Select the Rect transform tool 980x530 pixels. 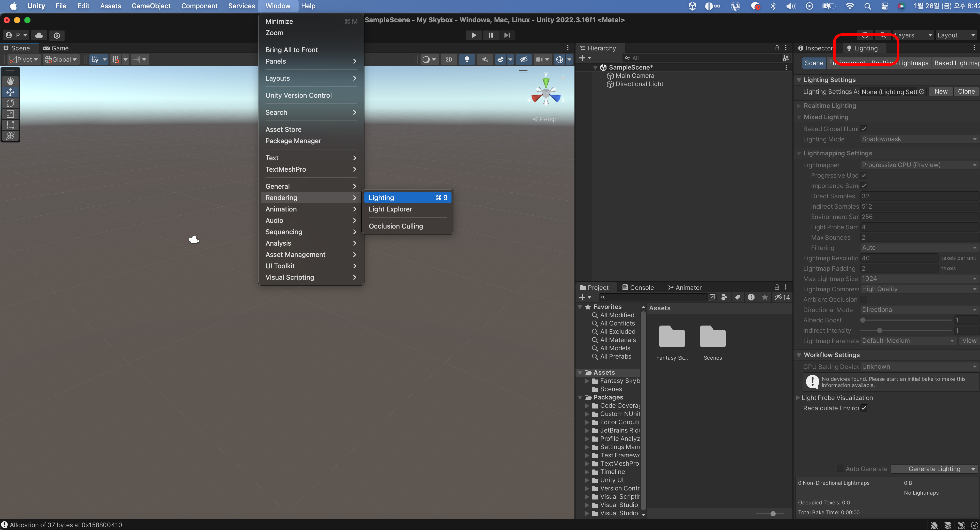point(10,125)
